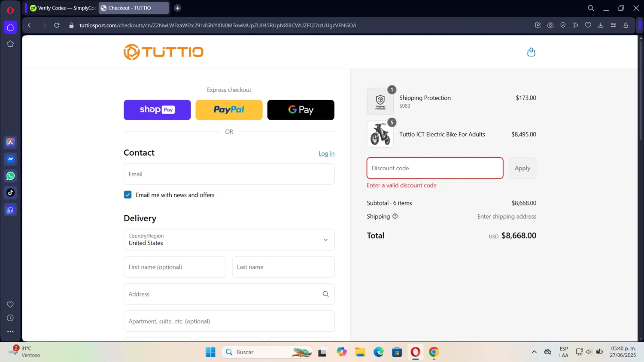
Task: Open the downloads toolbar icon
Action: [601, 25]
